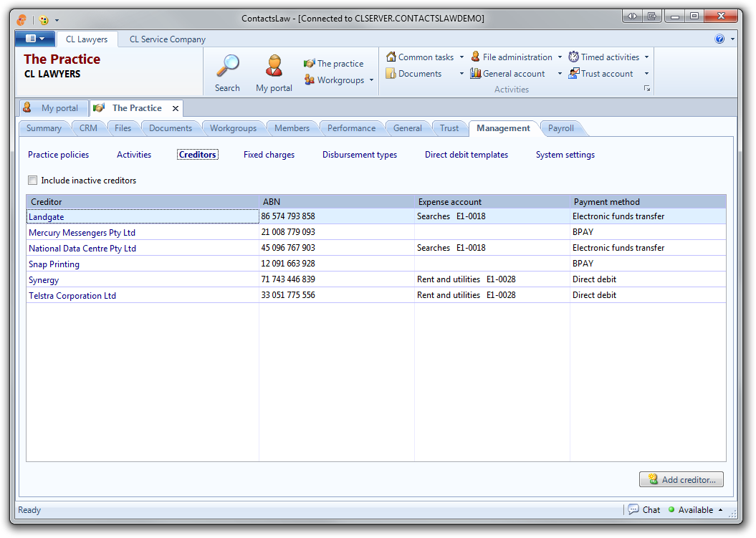Click the ContactsLaw application logo icon
Screen dimensions: 756x538
(x=22, y=20)
